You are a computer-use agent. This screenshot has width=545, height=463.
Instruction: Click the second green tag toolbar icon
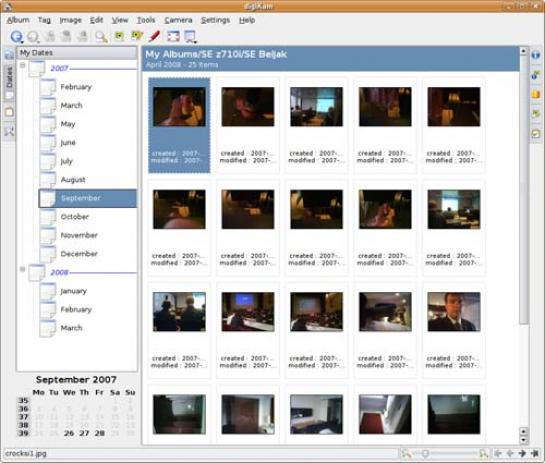(137, 36)
